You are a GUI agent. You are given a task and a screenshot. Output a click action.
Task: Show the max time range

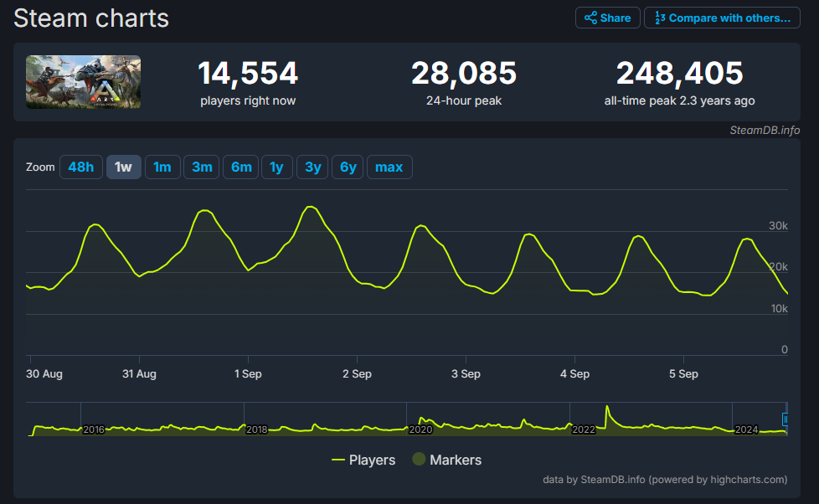389,167
